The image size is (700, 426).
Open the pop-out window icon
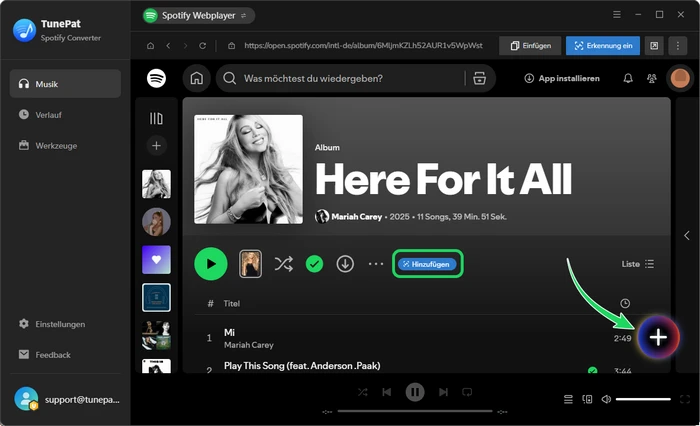(654, 46)
